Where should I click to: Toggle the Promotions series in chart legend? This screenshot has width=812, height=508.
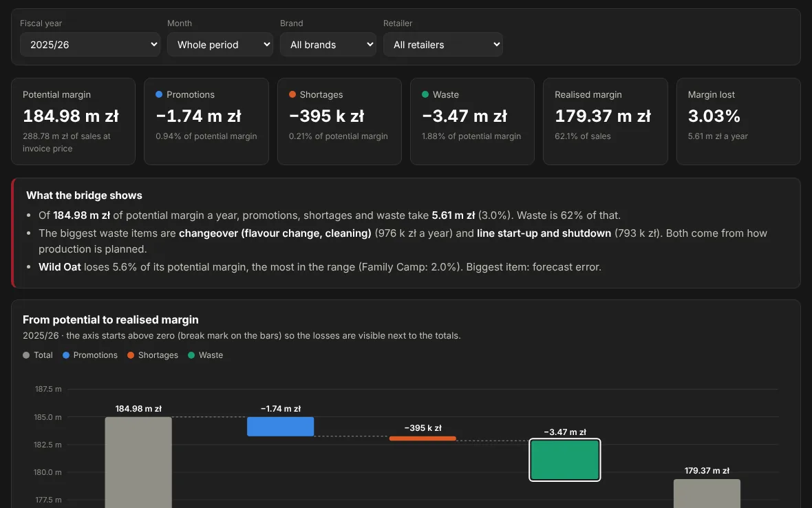(90, 355)
